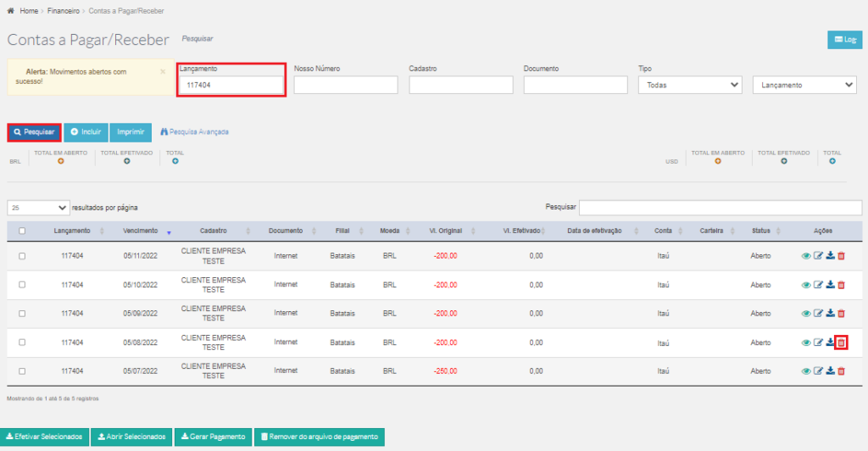Open the Log button
This screenshot has width=868, height=451.
845,39
